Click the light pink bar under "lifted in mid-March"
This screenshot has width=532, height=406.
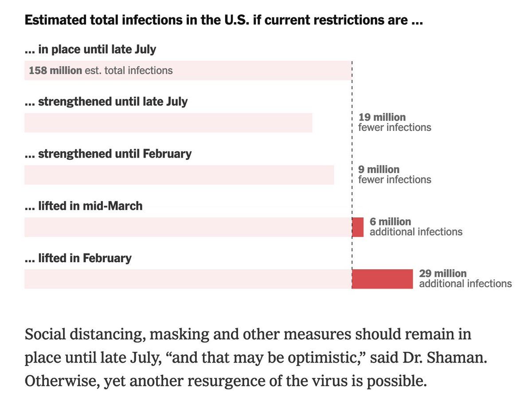(188, 227)
